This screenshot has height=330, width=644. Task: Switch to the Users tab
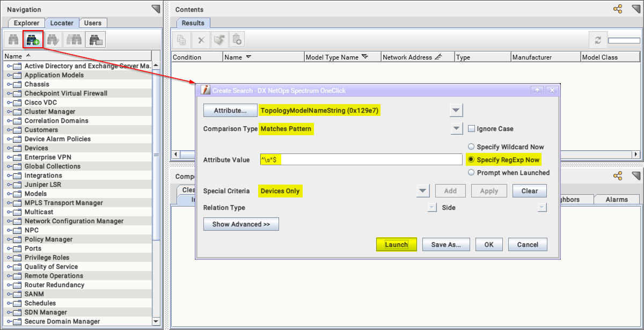93,23
